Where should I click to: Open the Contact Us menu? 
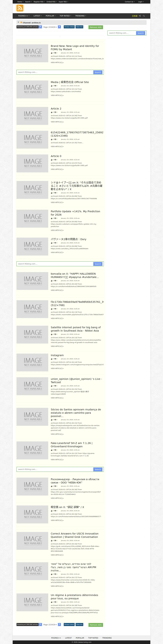(130, 2)
